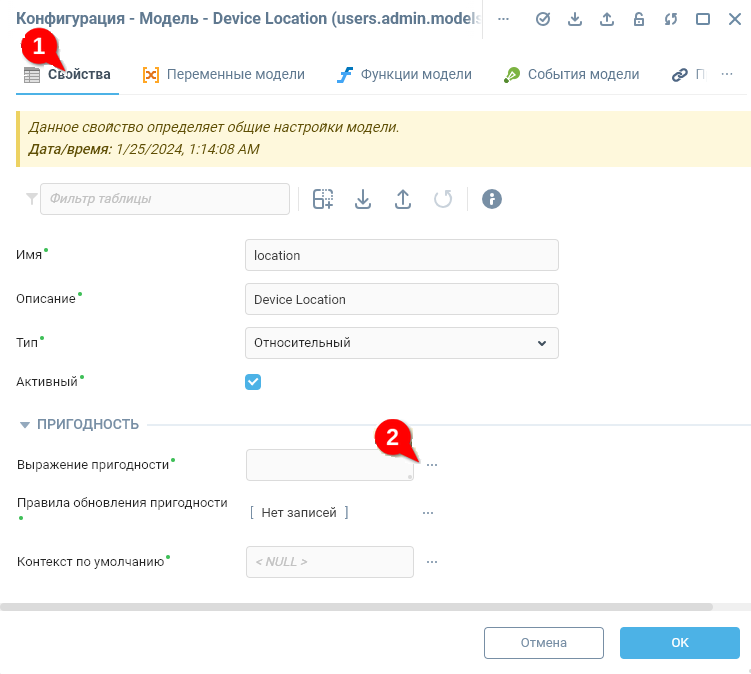Viewport: 751px width, 674px height.
Task: Click the checkmark icon in title bar
Action: click(x=543, y=19)
